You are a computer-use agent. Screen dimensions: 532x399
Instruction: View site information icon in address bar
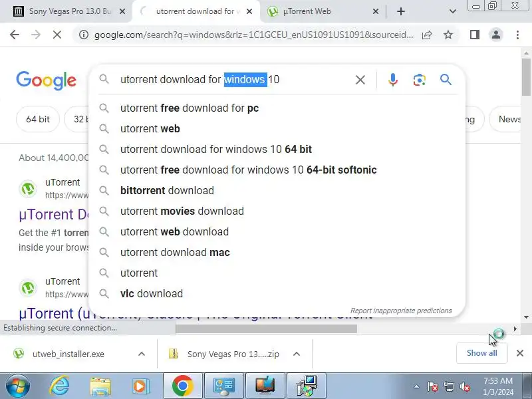click(84, 35)
